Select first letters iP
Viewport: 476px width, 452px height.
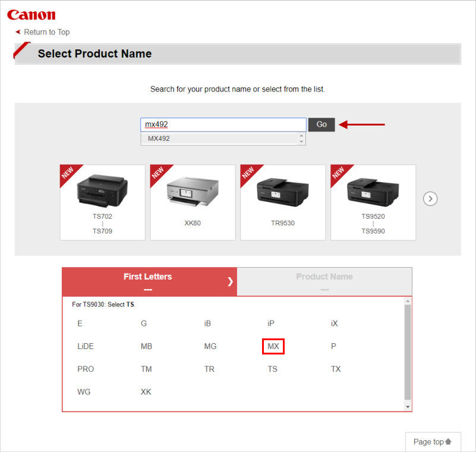(x=271, y=324)
